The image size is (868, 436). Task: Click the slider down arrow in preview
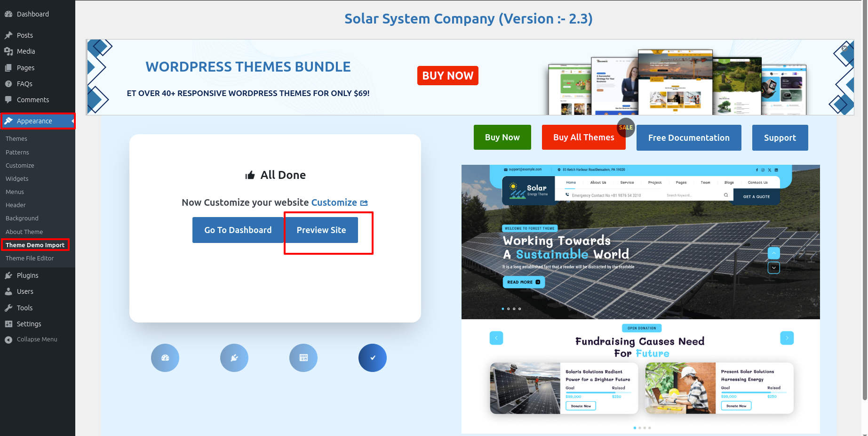pos(774,268)
